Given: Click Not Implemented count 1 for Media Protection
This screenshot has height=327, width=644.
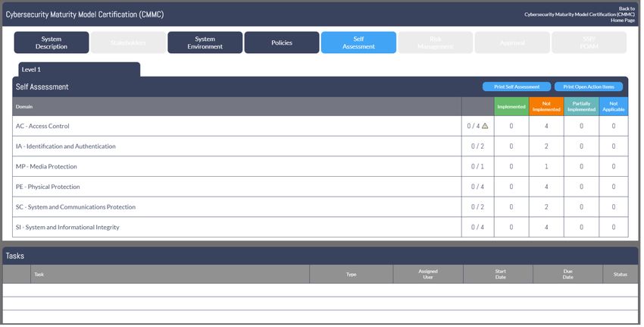Looking at the screenshot, I should coord(546,167).
